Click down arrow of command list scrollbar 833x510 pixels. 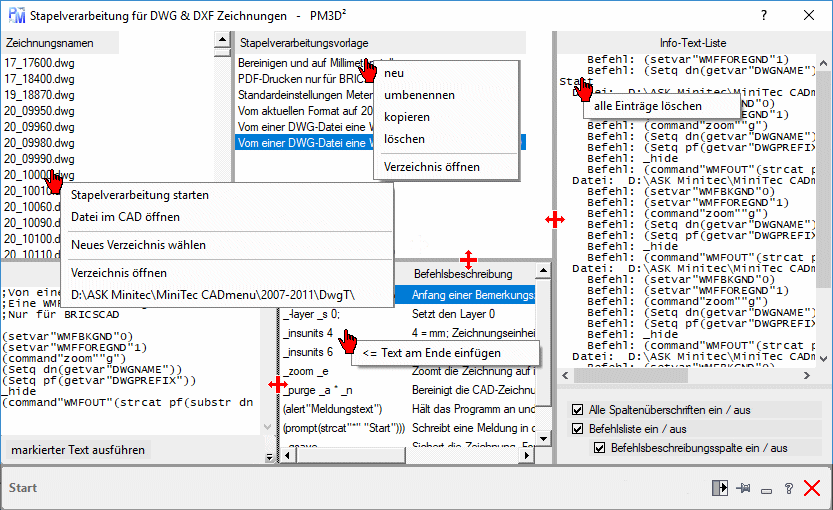pyautogui.click(x=543, y=439)
